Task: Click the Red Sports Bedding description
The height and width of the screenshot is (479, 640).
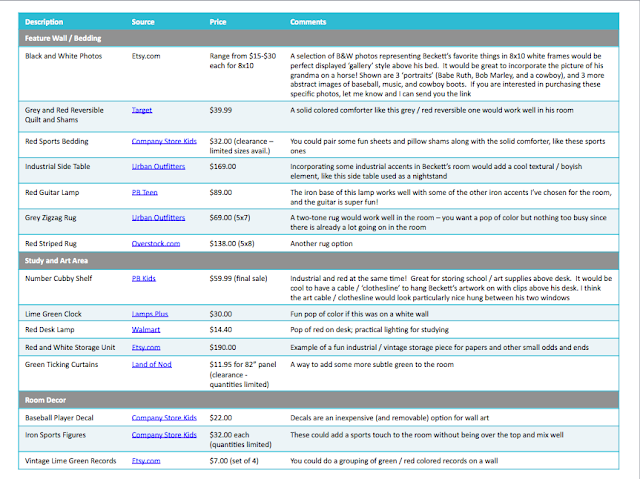Action: click(56, 141)
